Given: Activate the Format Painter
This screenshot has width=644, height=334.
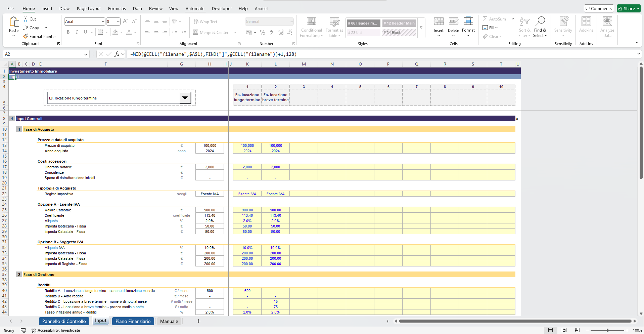Looking at the screenshot, I should 39,36.
